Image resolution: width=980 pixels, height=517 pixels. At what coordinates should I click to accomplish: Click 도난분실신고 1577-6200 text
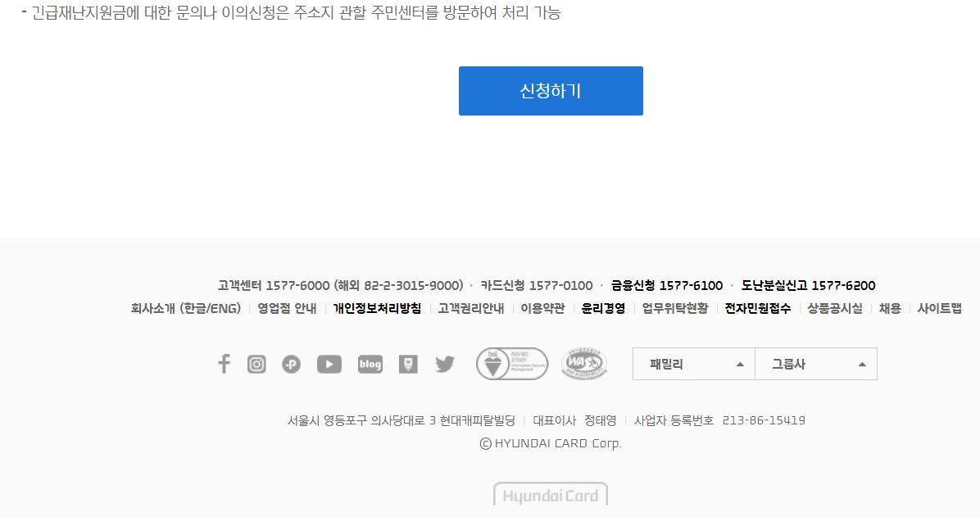808,286
